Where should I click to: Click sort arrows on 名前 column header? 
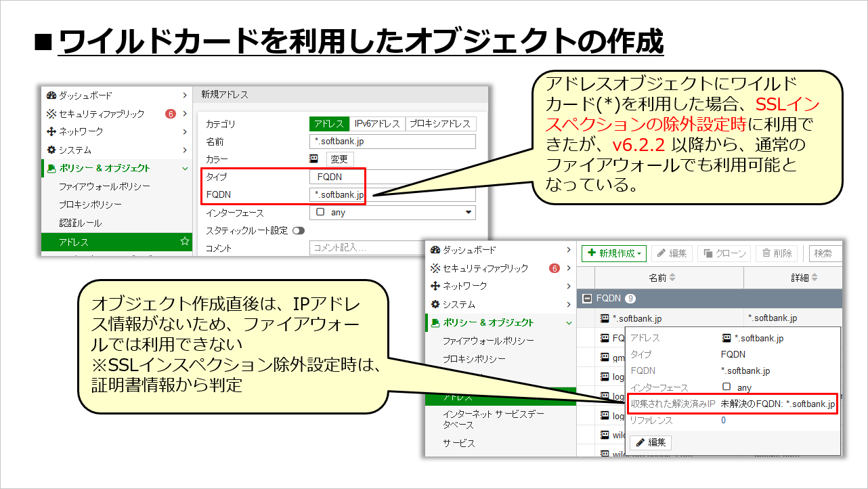coord(672,278)
